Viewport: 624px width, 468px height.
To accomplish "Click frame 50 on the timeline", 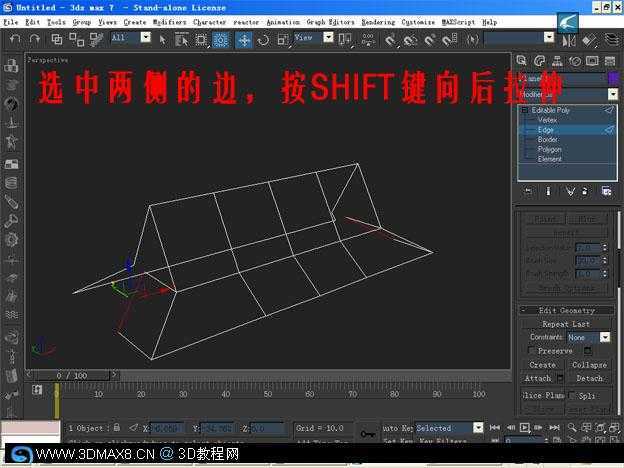I will click(x=268, y=394).
